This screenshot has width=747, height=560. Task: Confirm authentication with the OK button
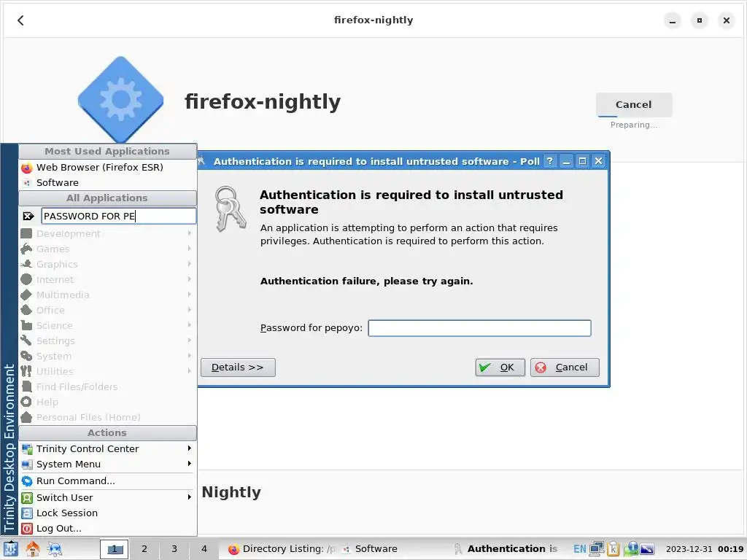tap(500, 367)
